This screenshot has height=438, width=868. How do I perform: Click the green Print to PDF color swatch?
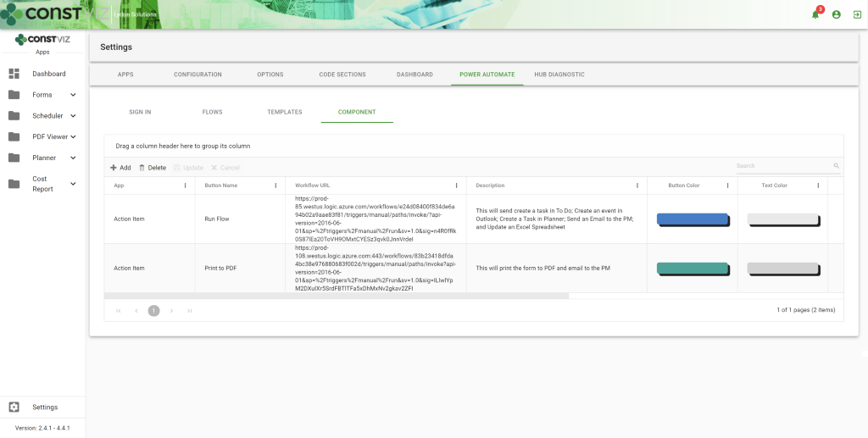coord(693,269)
